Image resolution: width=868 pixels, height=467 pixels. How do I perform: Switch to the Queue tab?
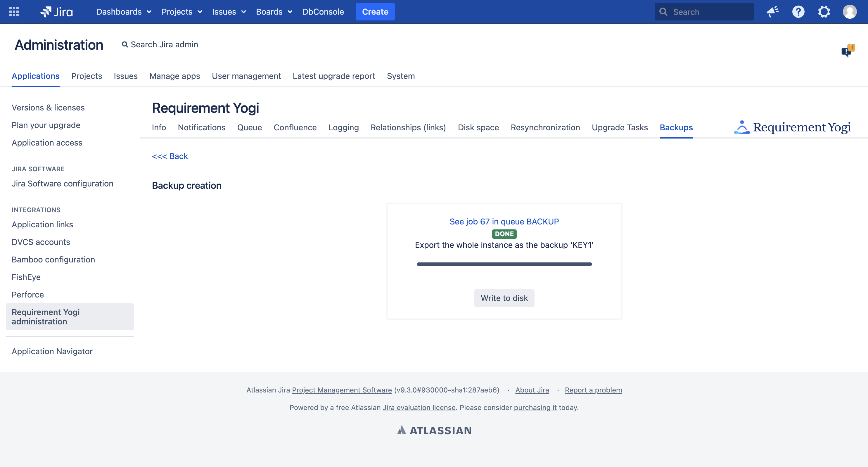[x=249, y=127]
